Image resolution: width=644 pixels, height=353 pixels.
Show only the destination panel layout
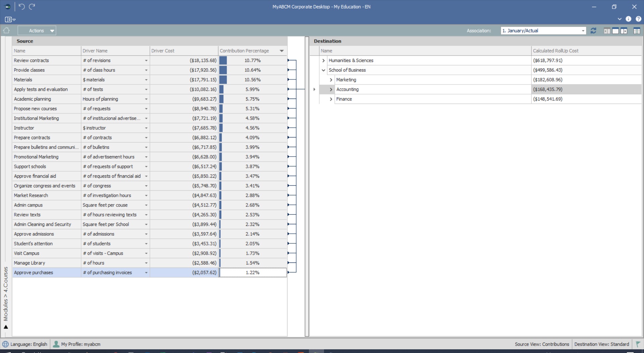click(624, 31)
